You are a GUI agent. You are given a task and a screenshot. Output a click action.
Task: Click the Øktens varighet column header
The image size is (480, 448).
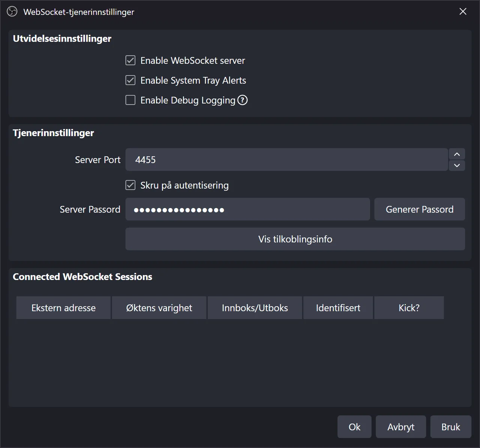pyautogui.click(x=159, y=308)
